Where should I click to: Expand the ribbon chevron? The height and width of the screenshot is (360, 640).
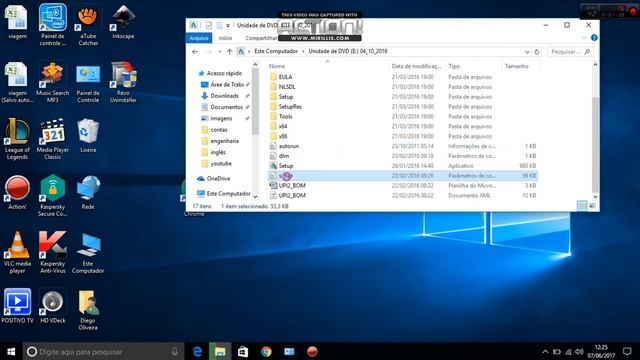584,38
